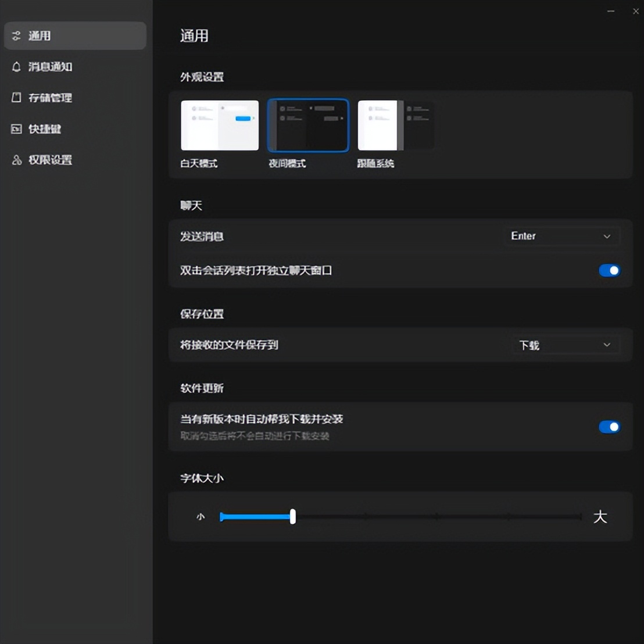
Task: Select the 通用 sidebar icon
Action: point(16,35)
